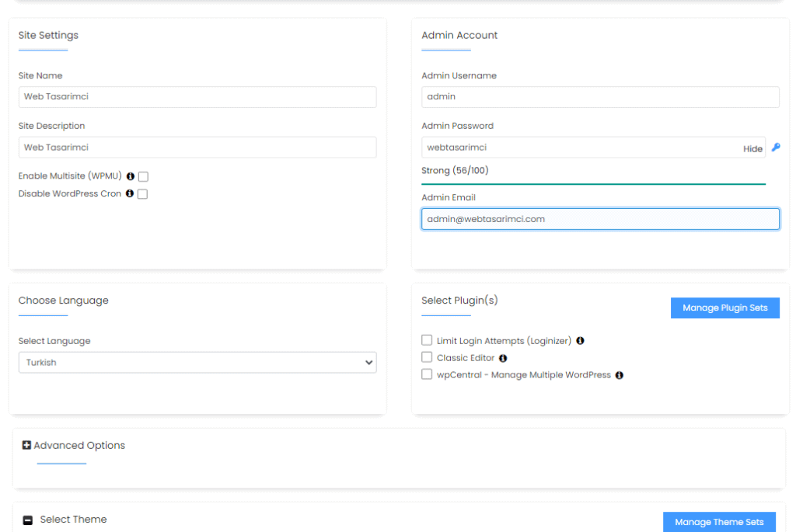Open Manage Theme Sets
Image resolution: width=796 pixels, height=532 pixels.
pos(718,521)
